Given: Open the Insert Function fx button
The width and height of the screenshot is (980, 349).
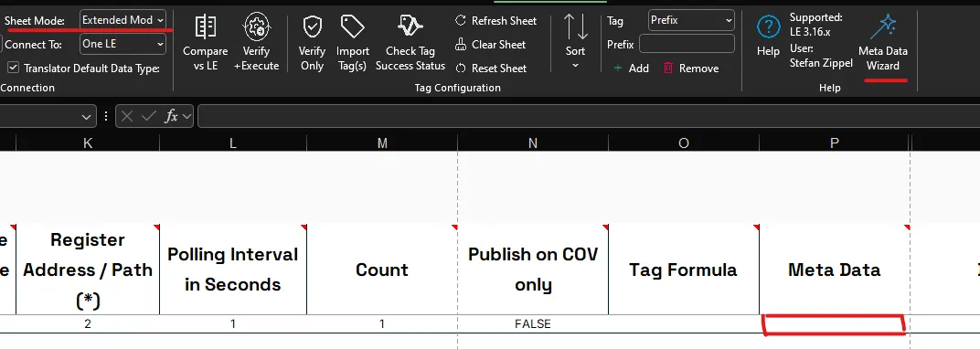Looking at the screenshot, I should [171, 117].
